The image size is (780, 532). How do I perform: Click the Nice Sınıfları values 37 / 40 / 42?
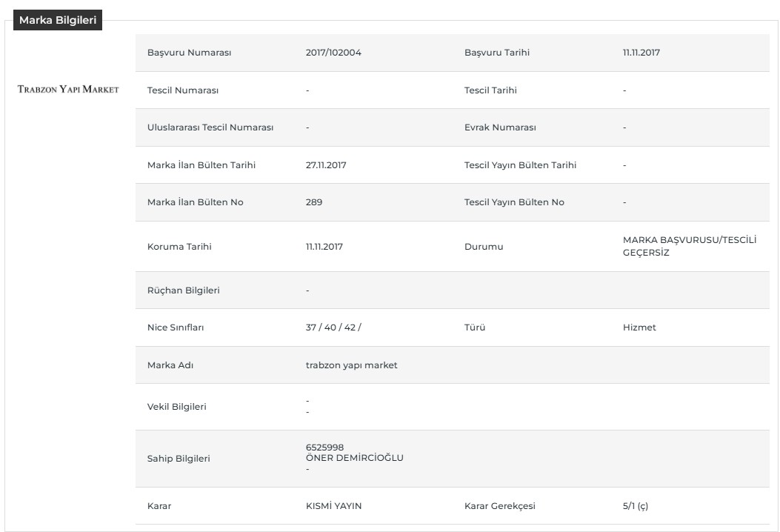pyautogui.click(x=333, y=327)
